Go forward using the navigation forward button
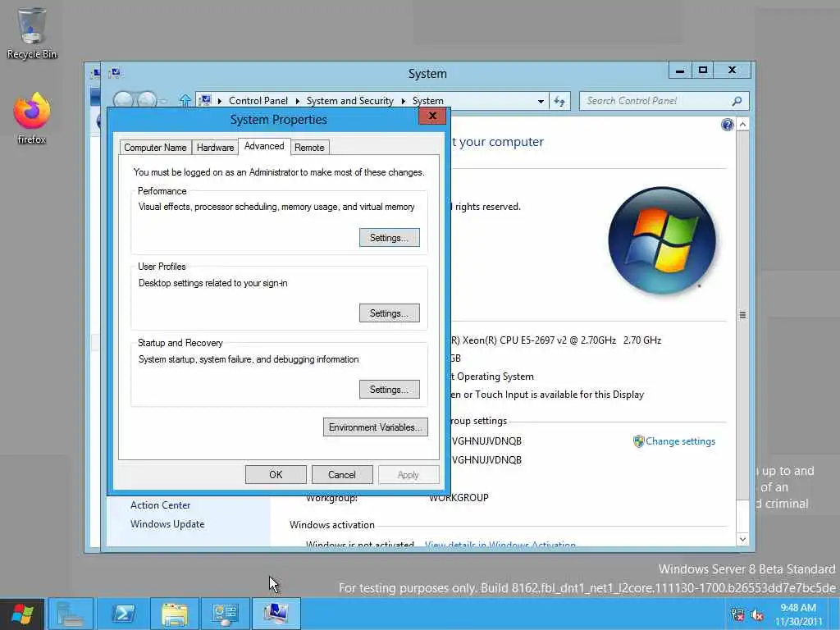 [146, 100]
